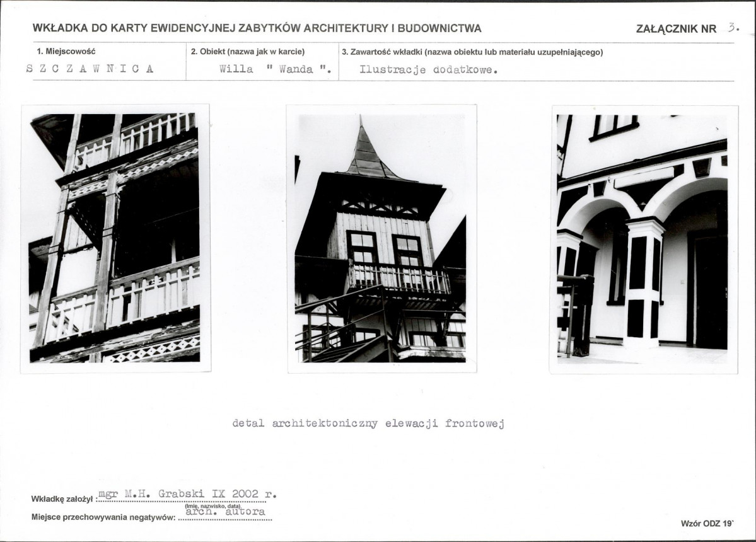Click the 'ZAŁĄCZNIK NR' attachment number
Viewport: 756px width, 542px height.
point(676,28)
